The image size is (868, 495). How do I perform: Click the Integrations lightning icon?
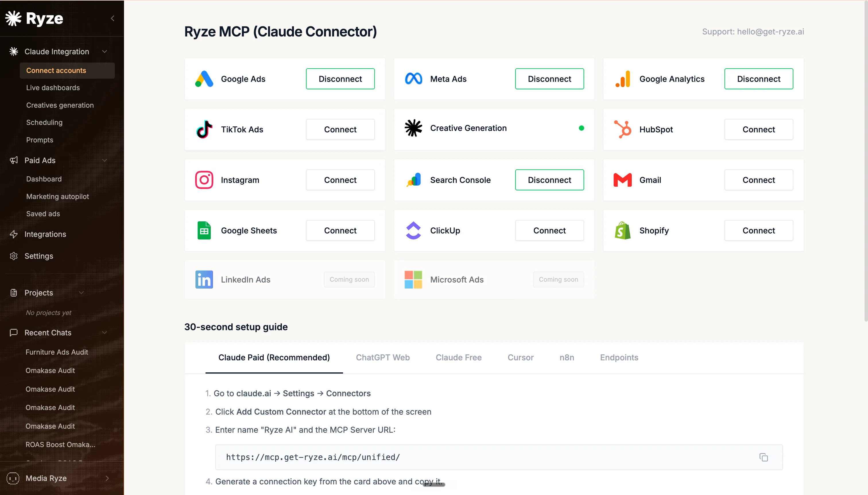tap(13, 234)
